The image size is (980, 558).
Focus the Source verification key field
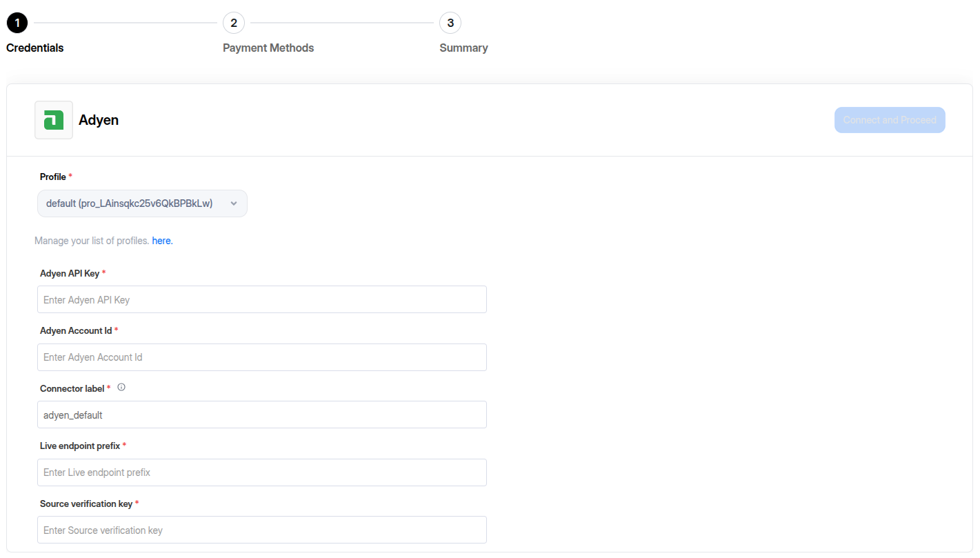(262, 530)
